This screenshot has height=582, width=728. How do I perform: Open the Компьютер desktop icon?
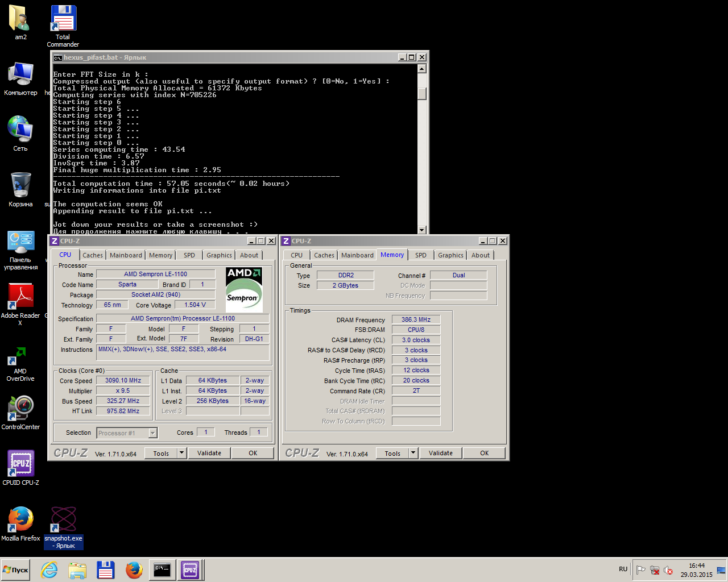(x=20, y=79)
